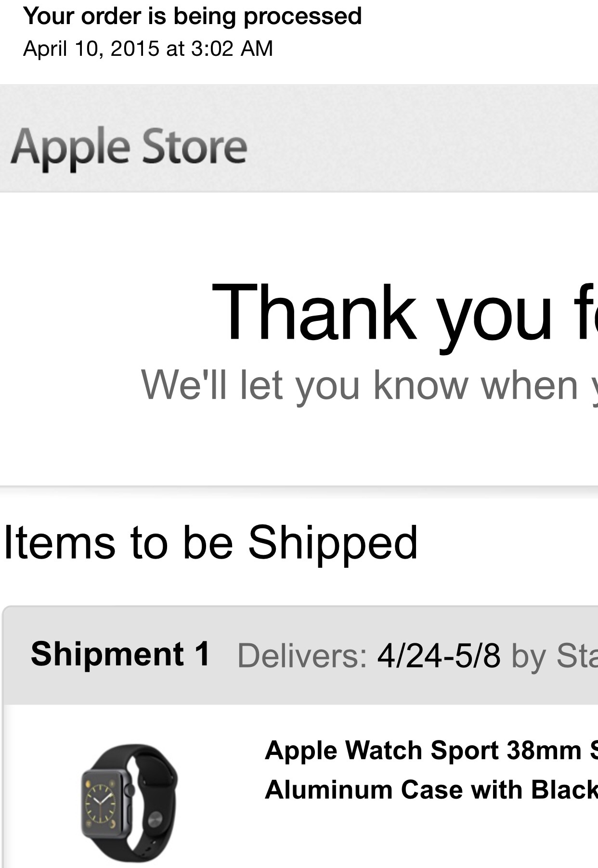The width and height of the screenshot is (598, 868).
Task: Click the word "Store" in the banner logo
Action: click(195, 146)
